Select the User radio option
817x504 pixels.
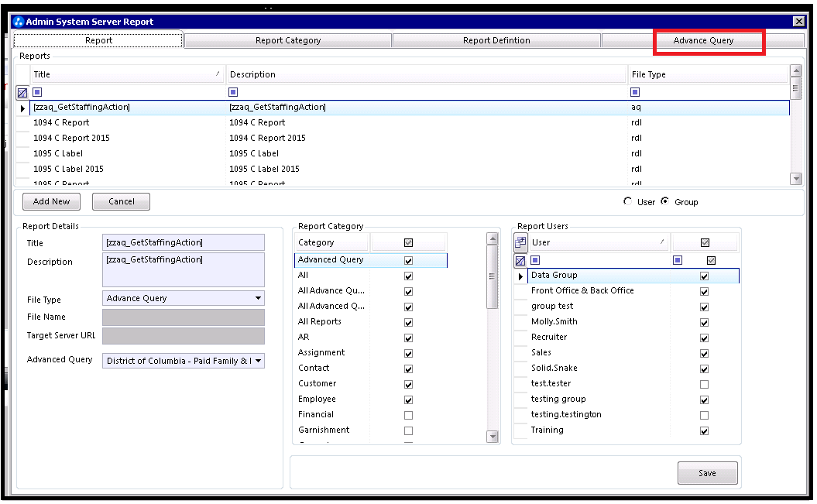coord(628,201)
